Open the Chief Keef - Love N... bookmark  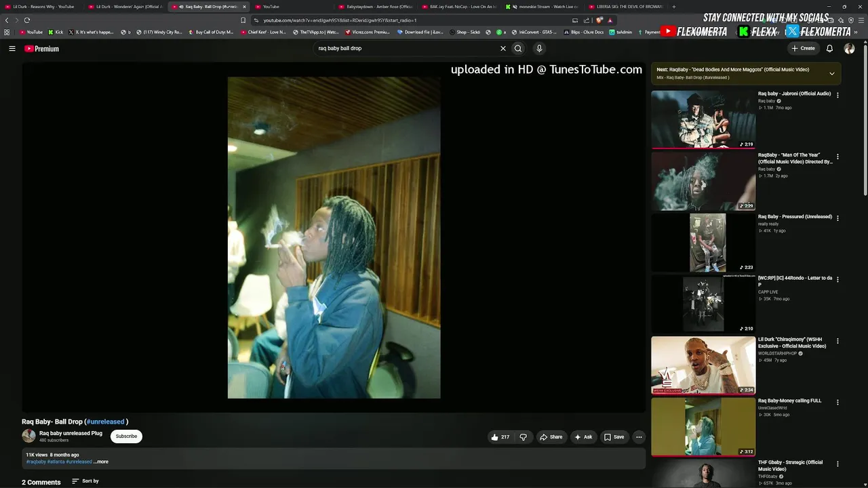[263, 32]
